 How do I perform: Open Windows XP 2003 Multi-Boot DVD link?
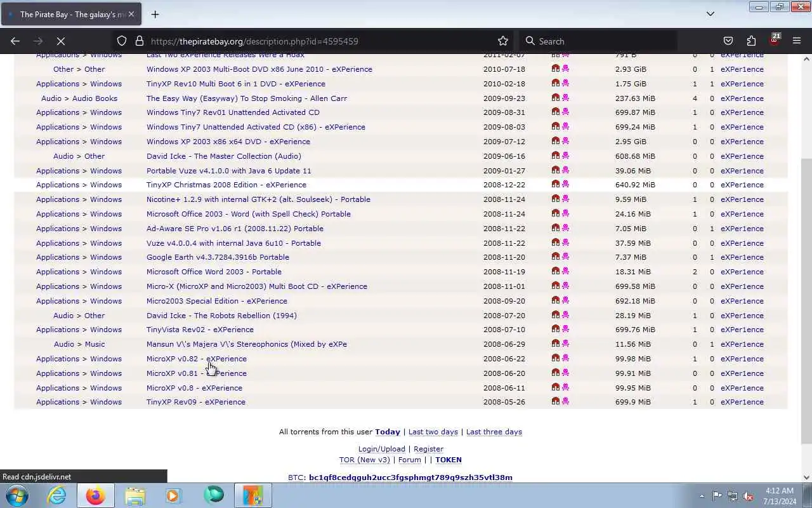pos(259,69)
